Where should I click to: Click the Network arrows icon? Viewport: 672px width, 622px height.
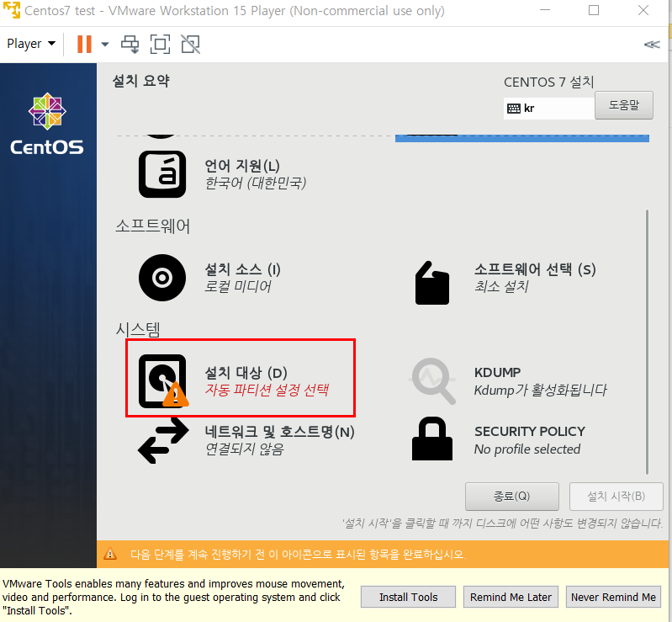(163, 440)
